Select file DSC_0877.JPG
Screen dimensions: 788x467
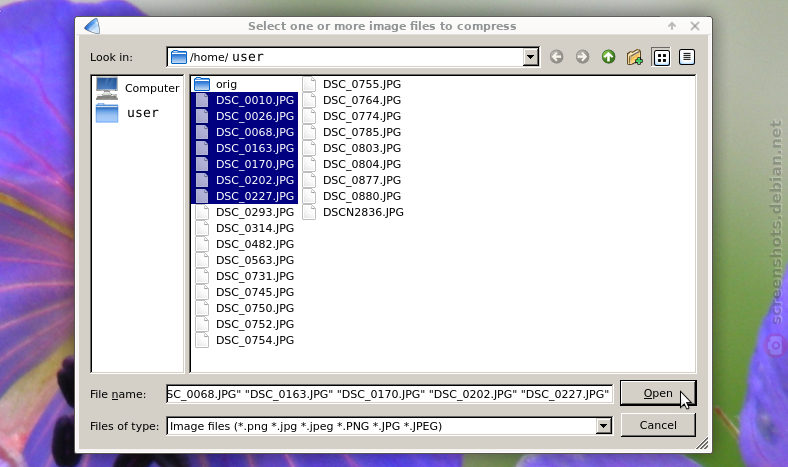(352, 180)
